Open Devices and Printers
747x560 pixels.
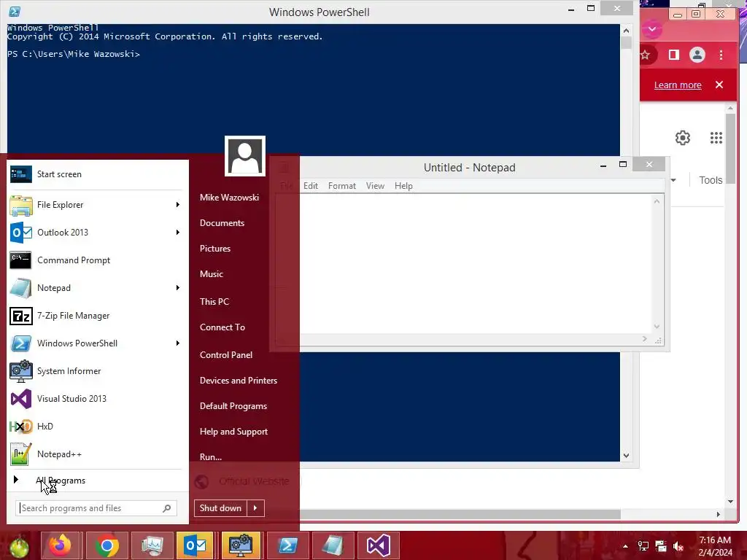coord(239,381)
